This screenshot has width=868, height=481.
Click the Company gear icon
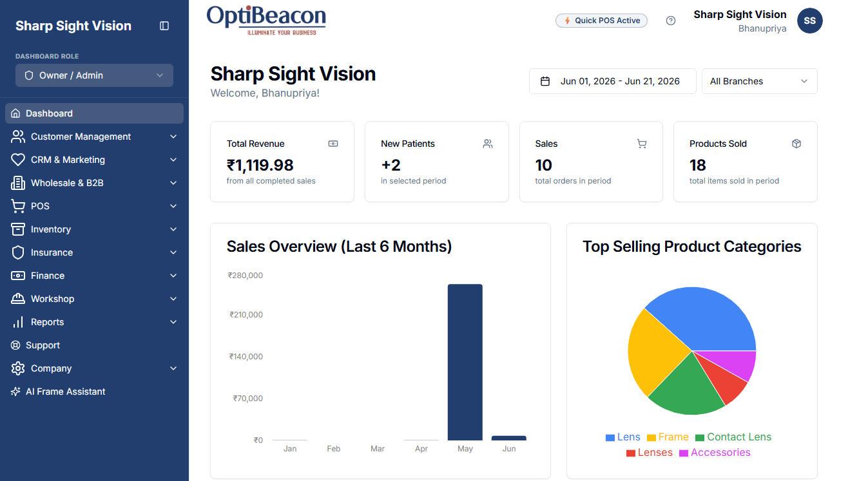18,368
